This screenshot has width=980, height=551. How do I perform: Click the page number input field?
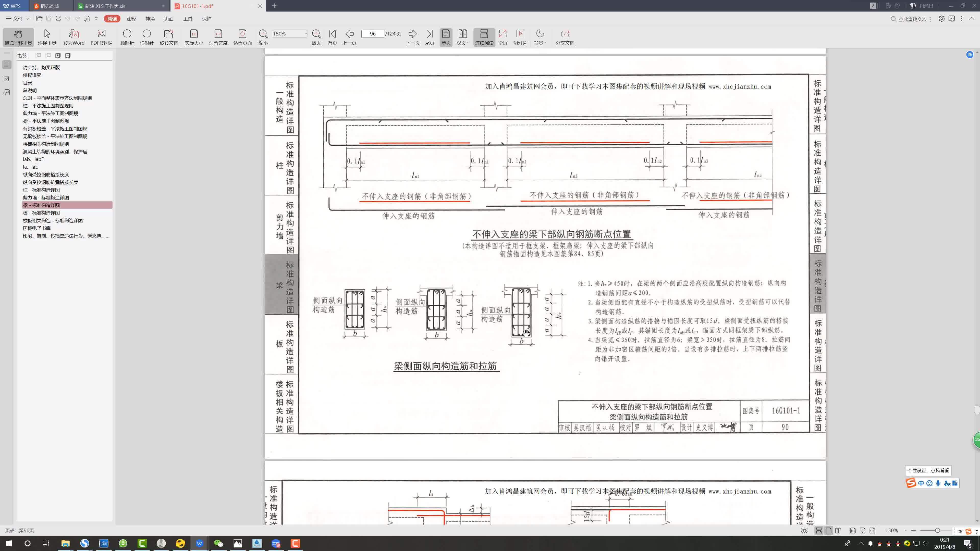(372, 34)
